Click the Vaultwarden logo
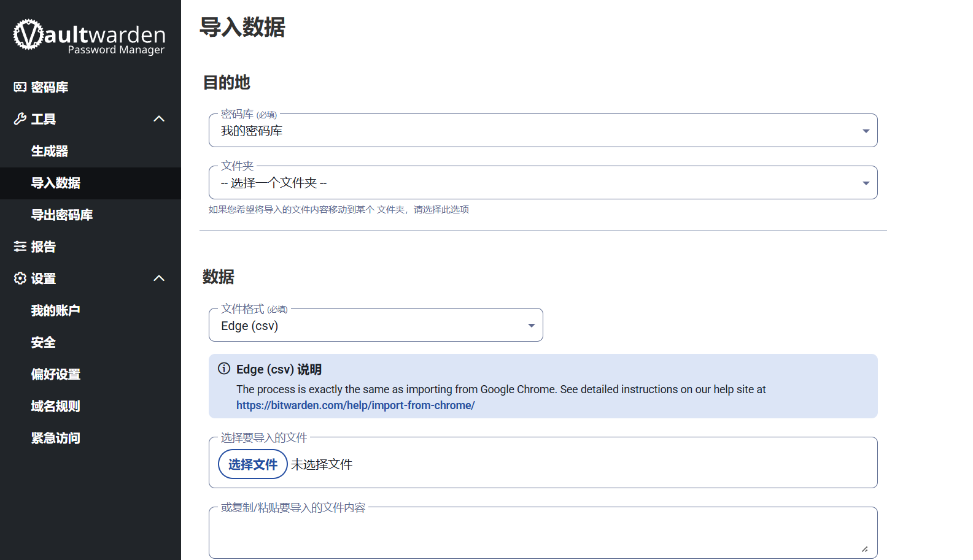 [90, 37]
